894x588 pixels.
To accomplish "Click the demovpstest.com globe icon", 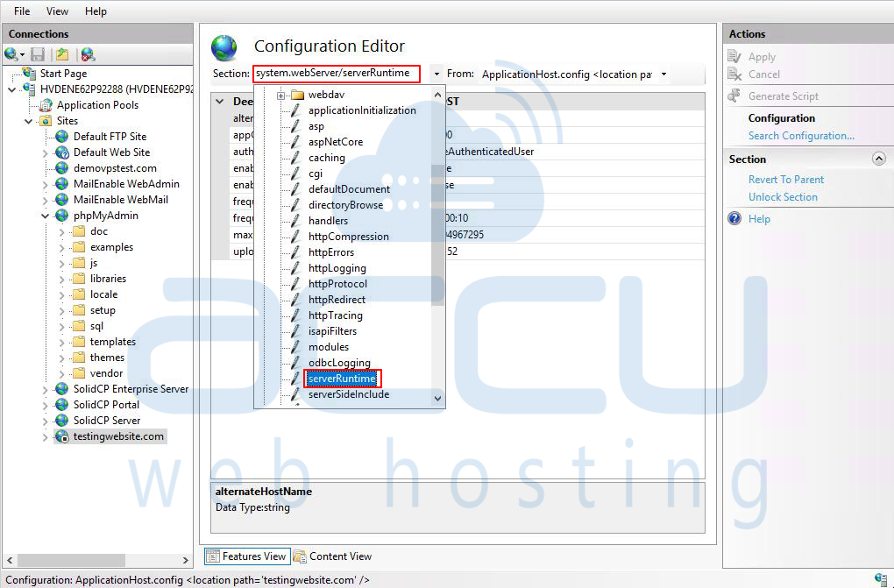I will point(61,168).
